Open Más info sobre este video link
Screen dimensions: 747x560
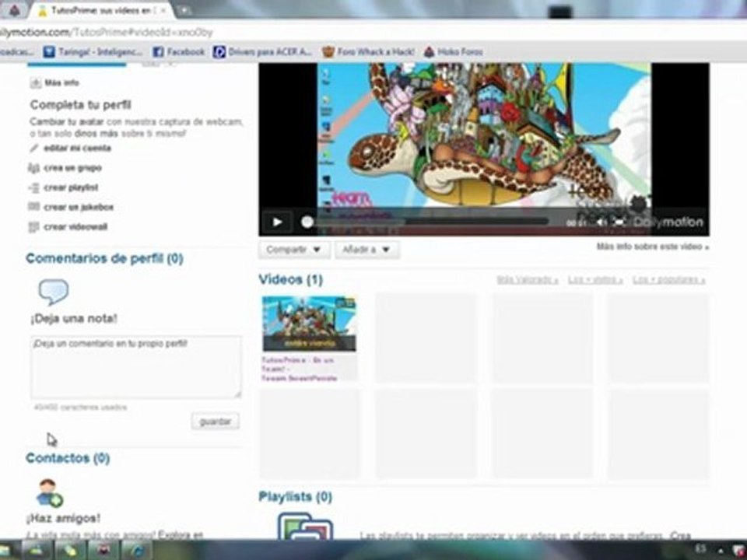[652, 247]
